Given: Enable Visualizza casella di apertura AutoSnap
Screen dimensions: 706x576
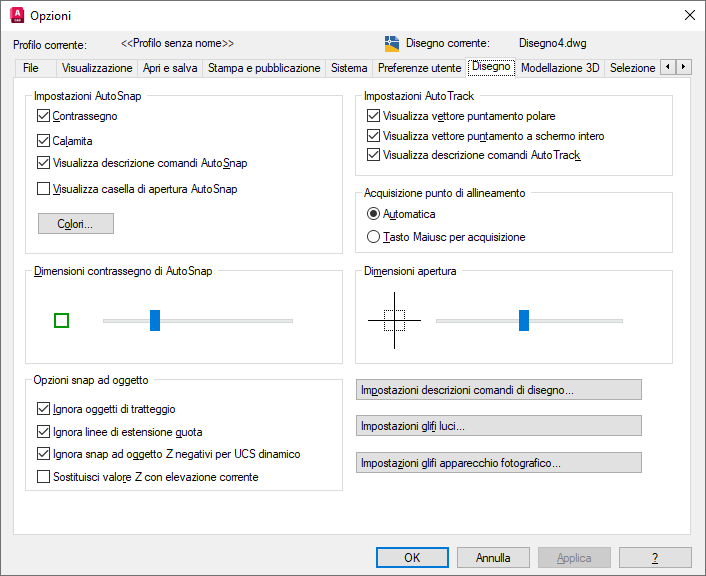Looking at the screenshot, I should [x=43, y=188].
